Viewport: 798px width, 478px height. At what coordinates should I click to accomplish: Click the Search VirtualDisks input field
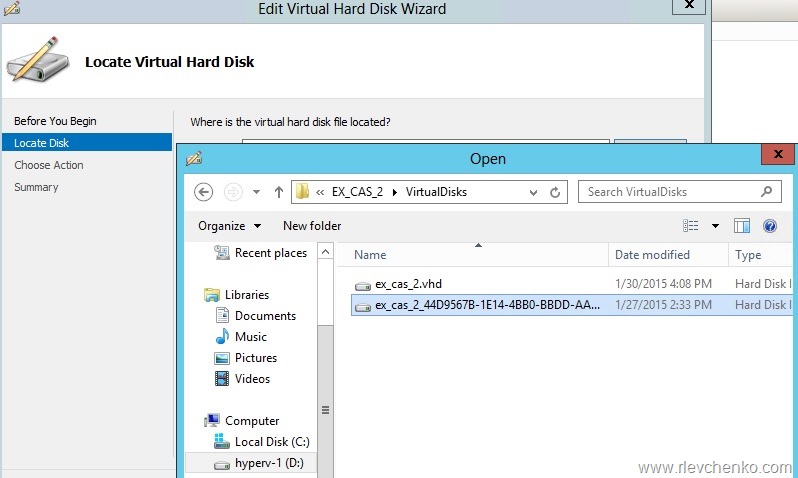[x=668, y=192]
